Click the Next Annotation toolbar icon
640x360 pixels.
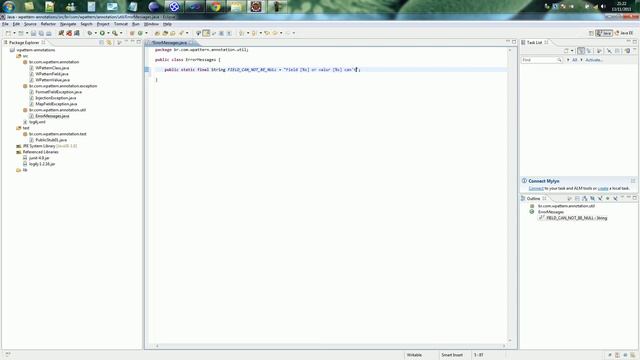(x=242, y=33)
